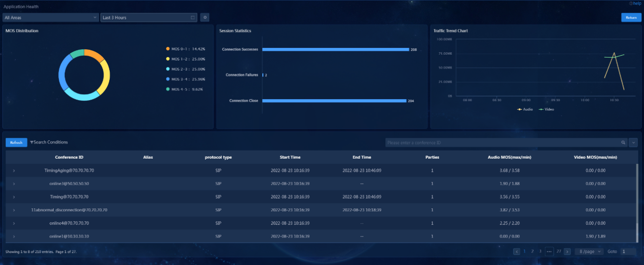Toggle the Audio series legend
The image size is (644, 265).
[525, 109]
